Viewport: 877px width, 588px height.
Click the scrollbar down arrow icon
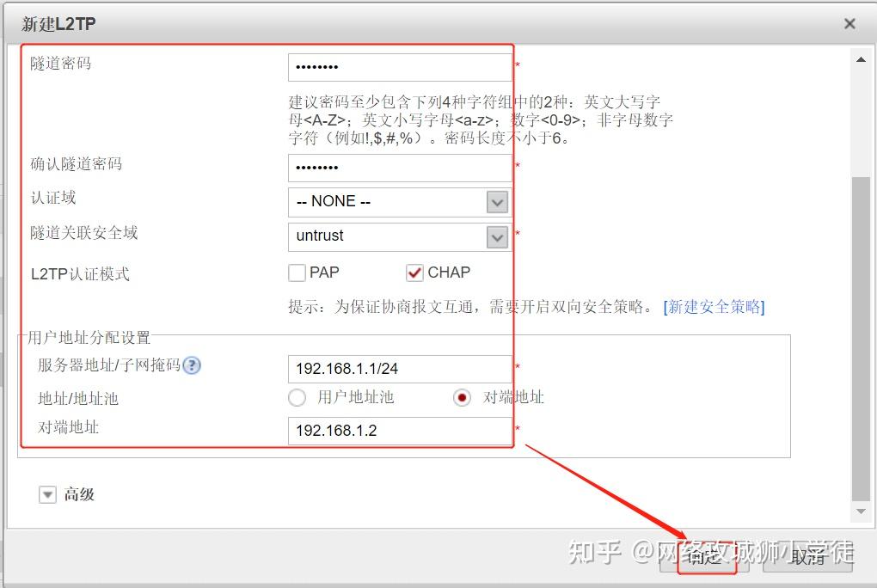861,511
